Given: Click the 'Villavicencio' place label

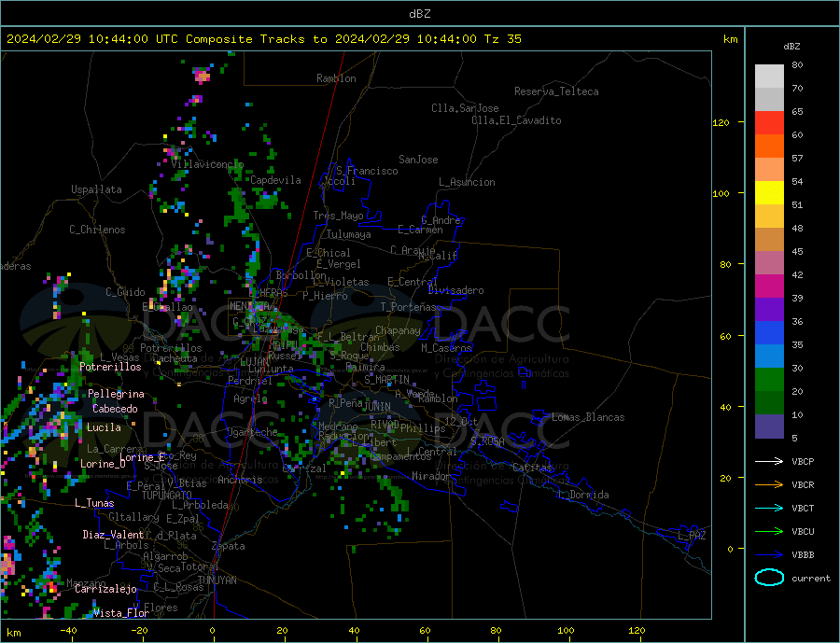Looking at the screenshot, I should coord(207,164).
